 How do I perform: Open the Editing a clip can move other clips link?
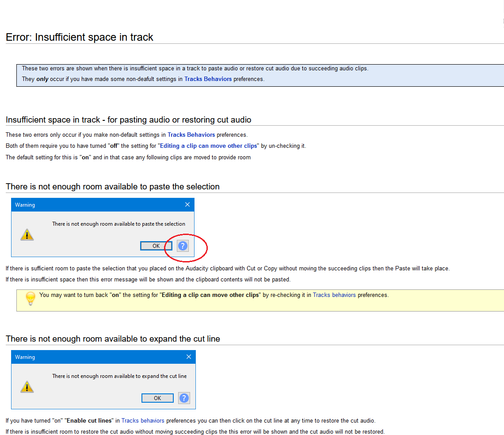pos(208,146)
